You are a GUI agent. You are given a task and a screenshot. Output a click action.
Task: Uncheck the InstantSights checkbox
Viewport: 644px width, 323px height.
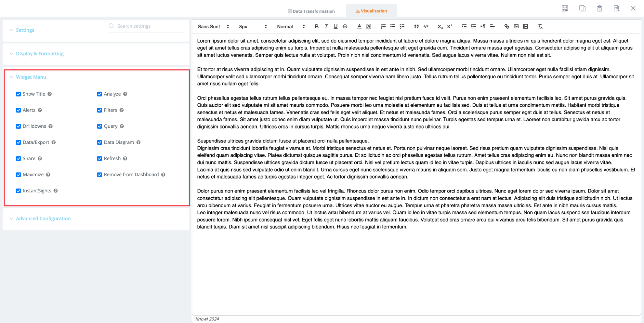pyautogui.click(x=18, y=191)
